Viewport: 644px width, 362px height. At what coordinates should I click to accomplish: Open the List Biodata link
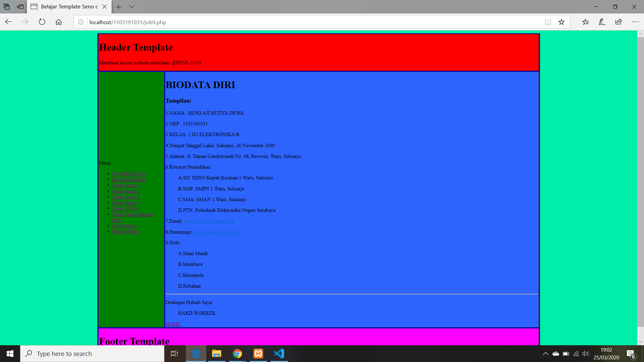124,226
